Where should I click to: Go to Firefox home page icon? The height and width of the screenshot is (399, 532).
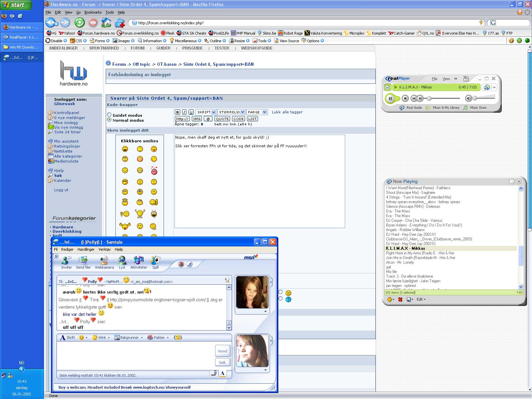coord(106,23)
